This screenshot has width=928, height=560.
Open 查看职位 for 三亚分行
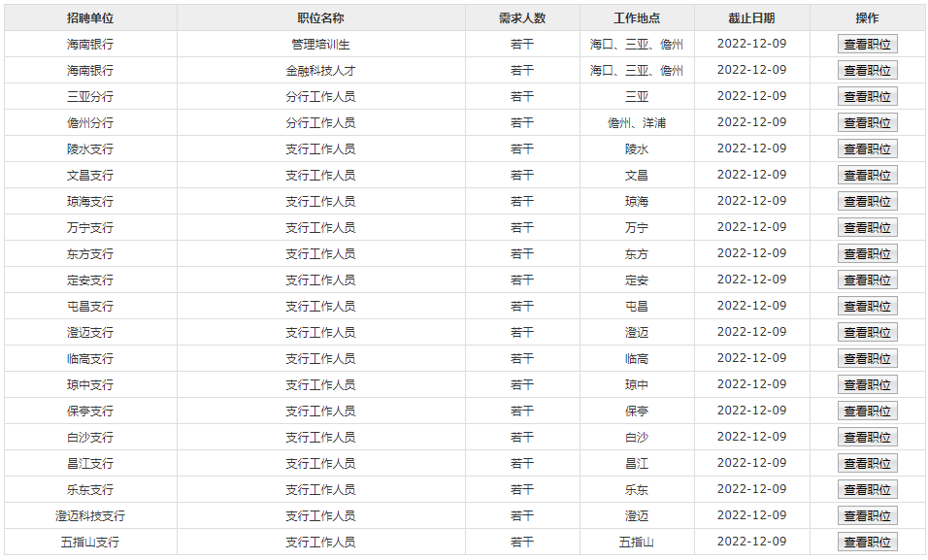[x=867, y=96]
